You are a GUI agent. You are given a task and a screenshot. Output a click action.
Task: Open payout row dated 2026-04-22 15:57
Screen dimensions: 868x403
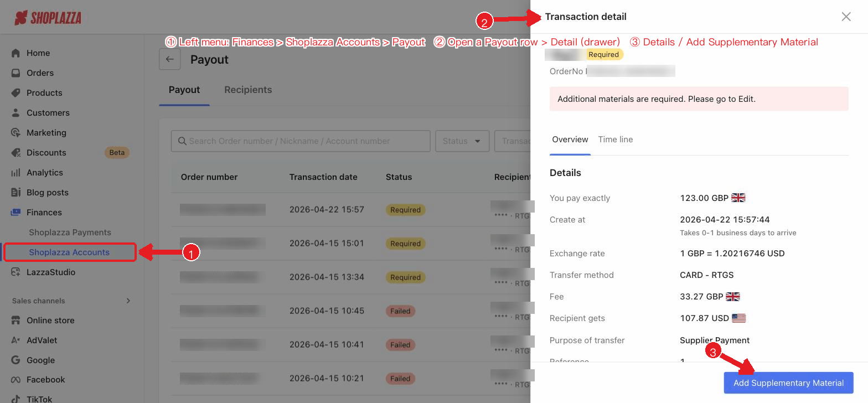coord(350,210)
